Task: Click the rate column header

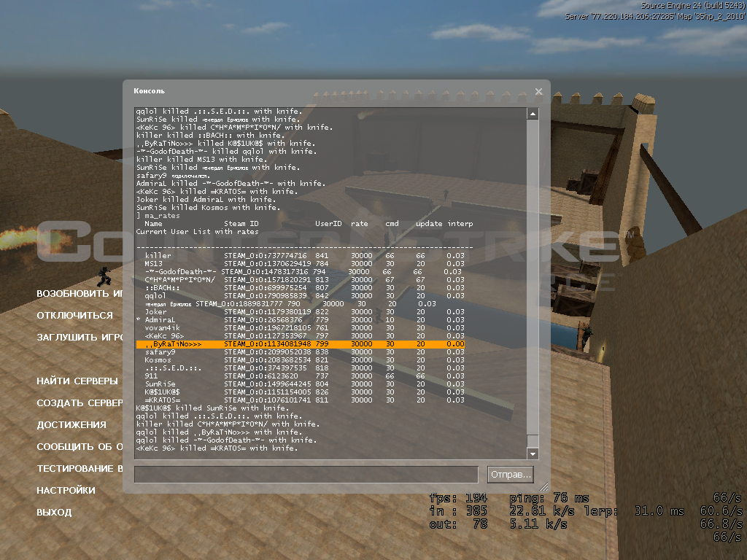Action: click(x=359, y=223)
